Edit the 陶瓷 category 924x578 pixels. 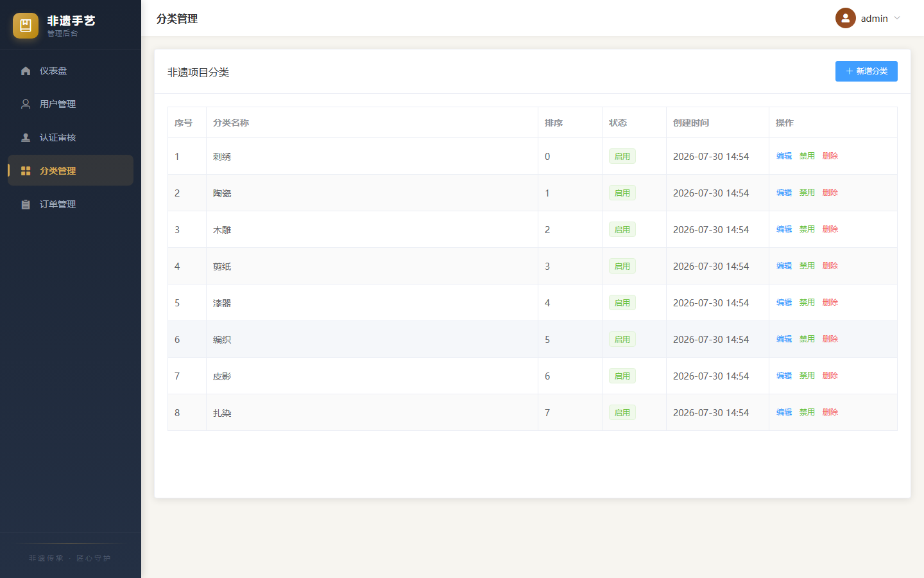point(784,193)
